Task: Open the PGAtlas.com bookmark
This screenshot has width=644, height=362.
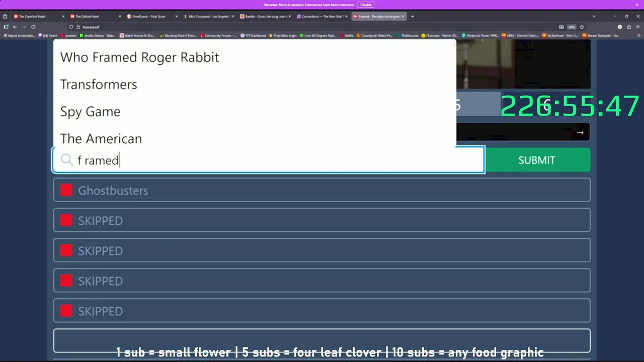Action: pos(408,36)
